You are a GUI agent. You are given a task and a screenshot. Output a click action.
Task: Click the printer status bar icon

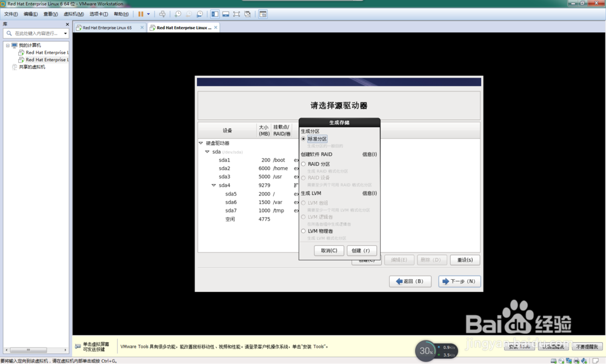(x=576, y=361)
